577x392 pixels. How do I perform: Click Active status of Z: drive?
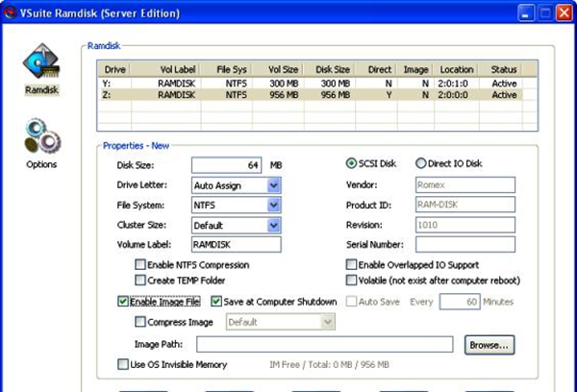(505, 95)
